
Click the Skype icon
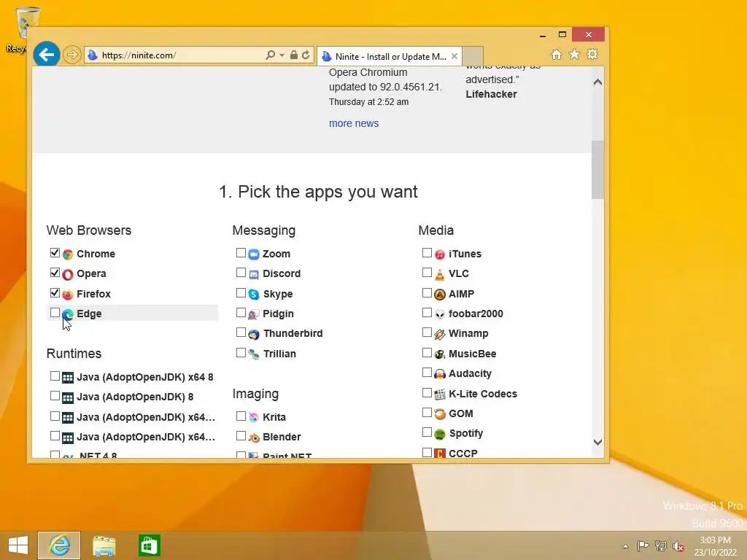254,295
